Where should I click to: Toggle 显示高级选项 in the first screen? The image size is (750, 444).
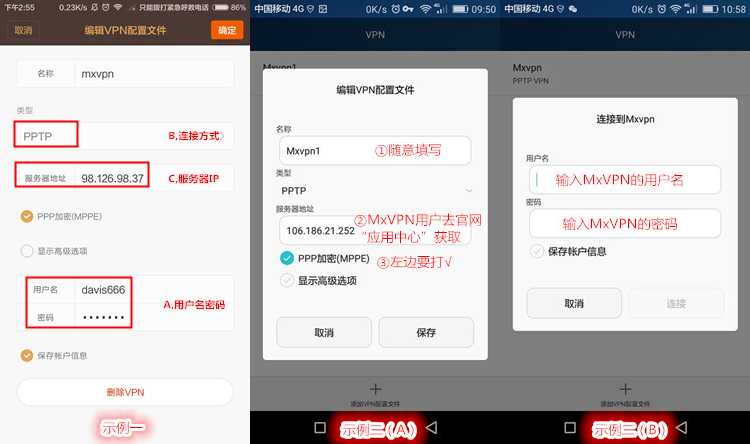tap(27, 251)
